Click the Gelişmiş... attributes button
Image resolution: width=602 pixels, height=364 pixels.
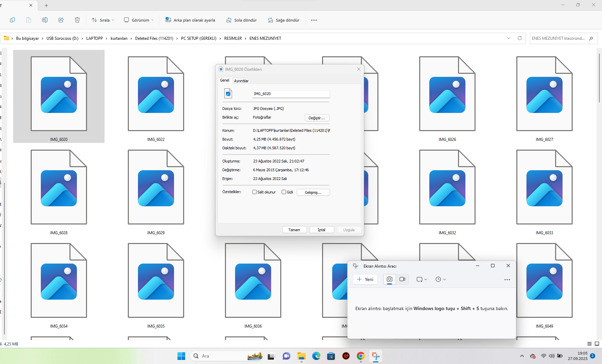313,192
